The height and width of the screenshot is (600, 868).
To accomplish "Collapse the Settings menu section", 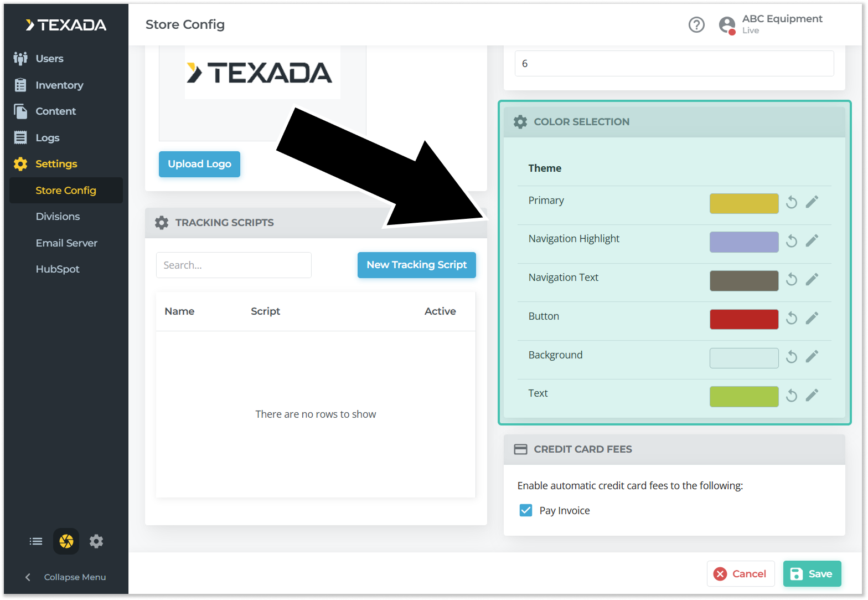I will click(x=56, y=164).
